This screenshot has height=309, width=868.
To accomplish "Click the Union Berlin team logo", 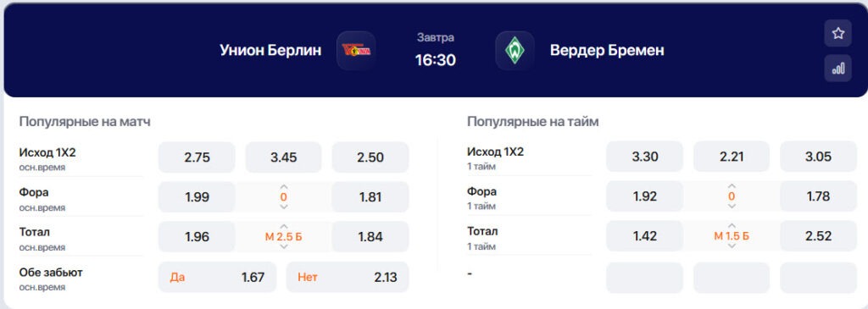I will click(x=356, y=50).
